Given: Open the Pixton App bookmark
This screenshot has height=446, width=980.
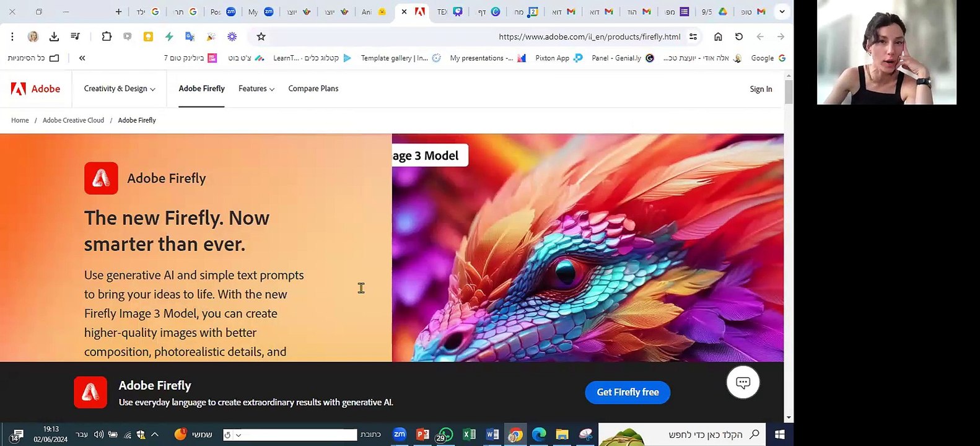Looking at the screenshot, I should tap(559, 58).
